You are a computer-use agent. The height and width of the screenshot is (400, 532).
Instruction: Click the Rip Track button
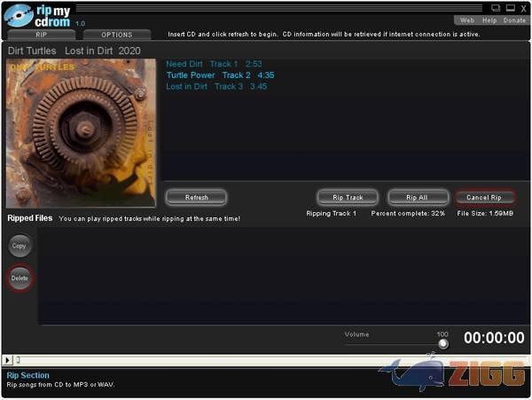348,198
